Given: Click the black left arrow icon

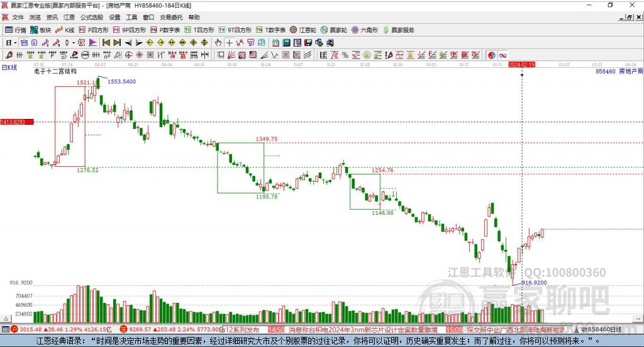Looking at the screenshot, I should pyautogui.click(x=128, y=43).
